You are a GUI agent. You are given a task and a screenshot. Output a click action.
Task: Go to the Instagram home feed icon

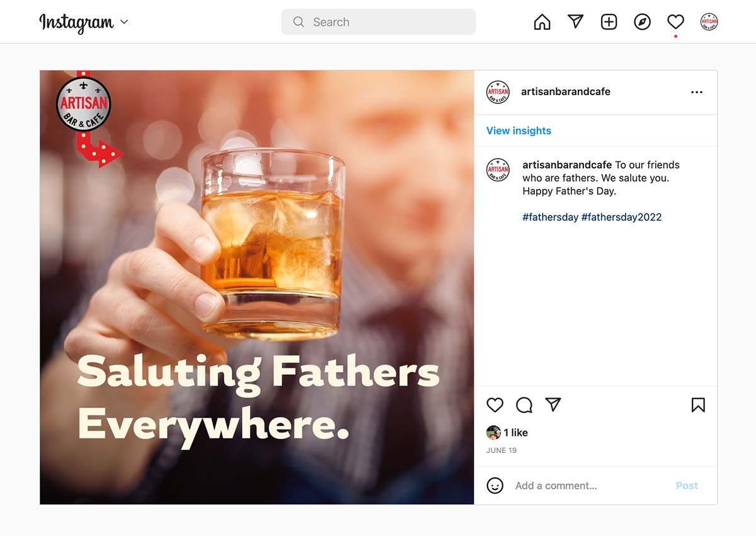click(x=542, y=22)
